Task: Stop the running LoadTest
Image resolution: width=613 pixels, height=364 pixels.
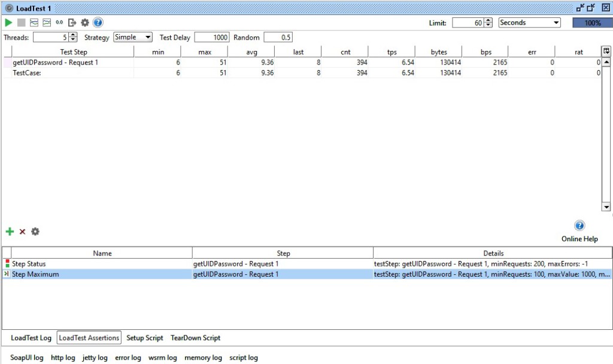Action: pyautogui.click(x=22, y=23)
